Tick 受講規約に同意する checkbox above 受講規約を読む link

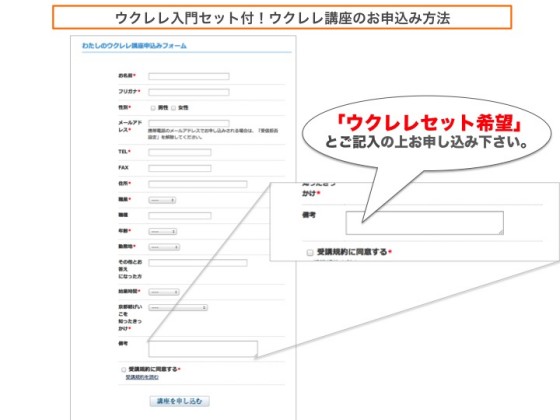[x=123, y=370]
